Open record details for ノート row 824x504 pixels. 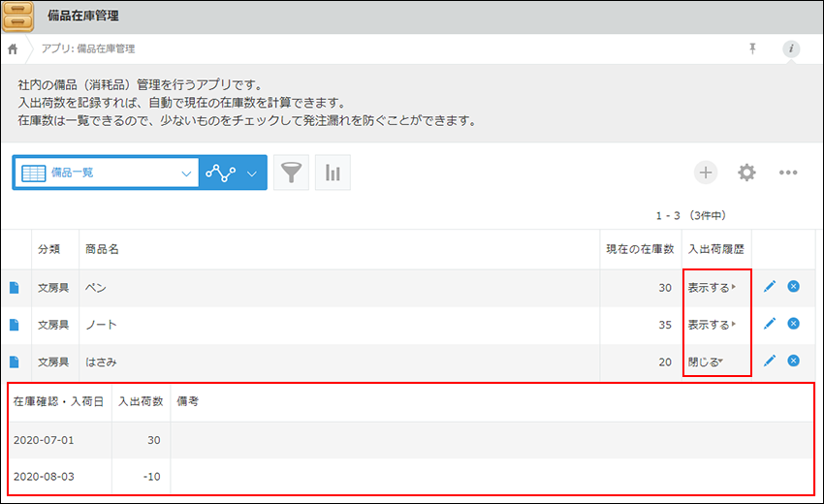click(x=15, y=325)
